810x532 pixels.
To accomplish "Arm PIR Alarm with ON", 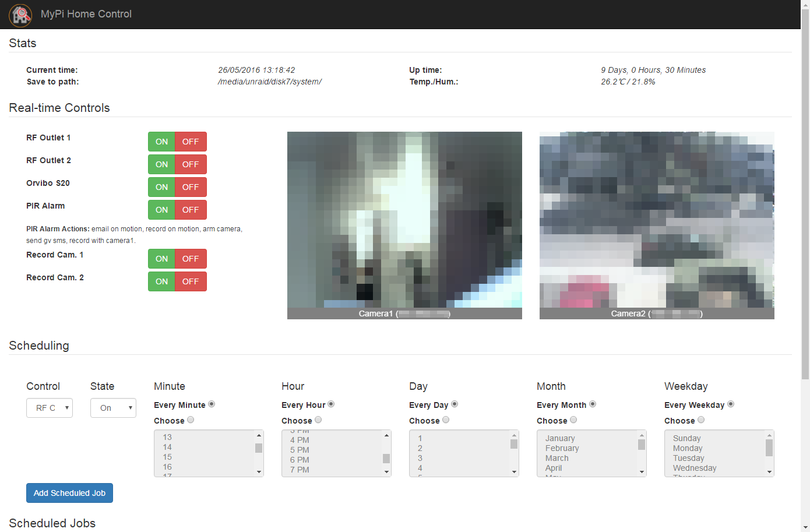I will (161, 210).
